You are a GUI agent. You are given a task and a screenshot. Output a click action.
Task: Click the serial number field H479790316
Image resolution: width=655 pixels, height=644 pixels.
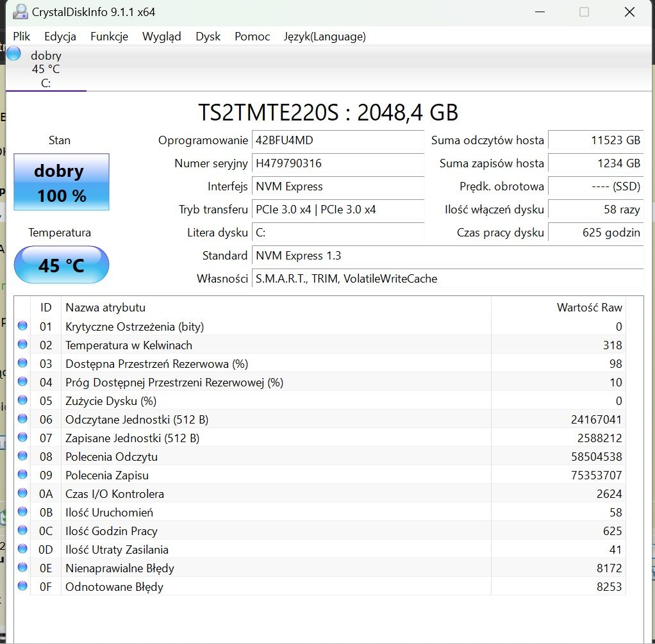tap(338, 163)
